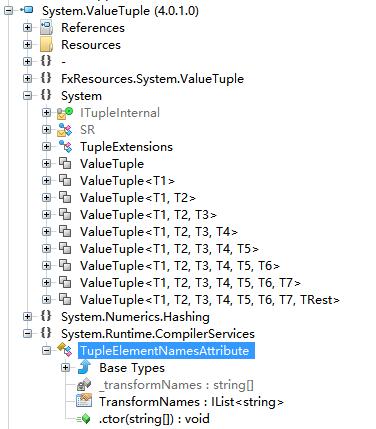Screen dimensions: 376x429
Task: Click the ITupleInternal interface icon
Action: (65, 113)
